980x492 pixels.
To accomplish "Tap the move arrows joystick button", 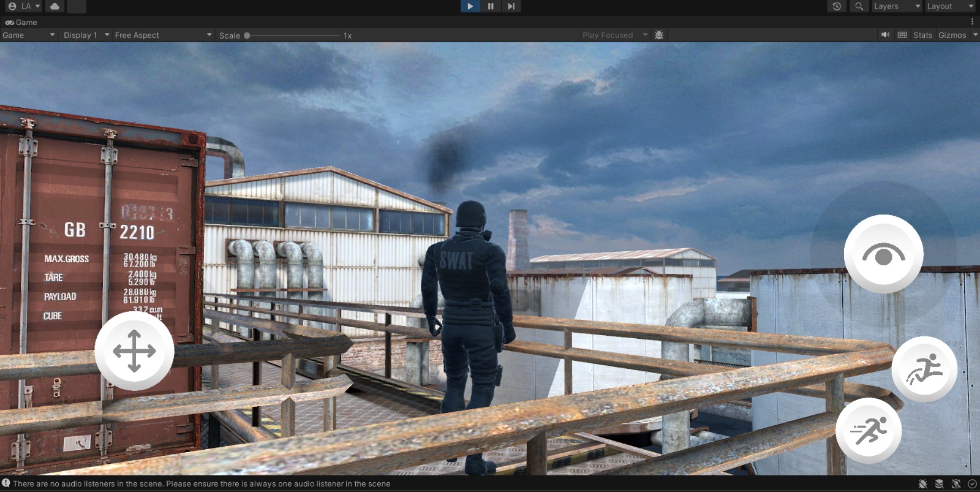I will tap(134, 350).
